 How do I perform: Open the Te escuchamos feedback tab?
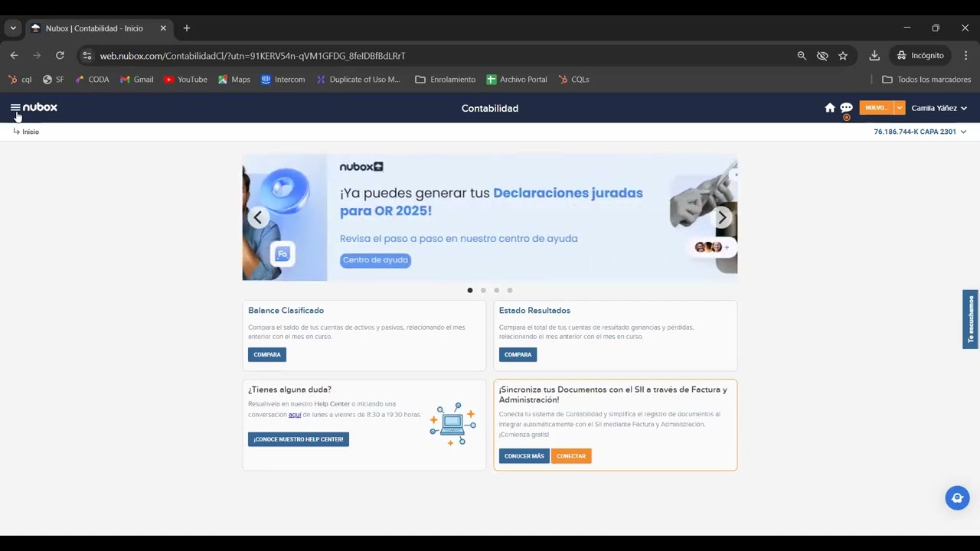coord(971,319)
